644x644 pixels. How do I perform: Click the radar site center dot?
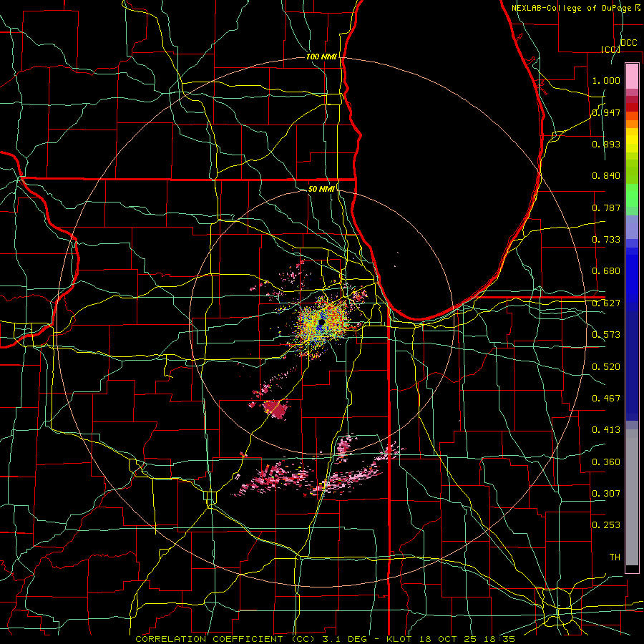pyautogui.click(x=321, y=323)
